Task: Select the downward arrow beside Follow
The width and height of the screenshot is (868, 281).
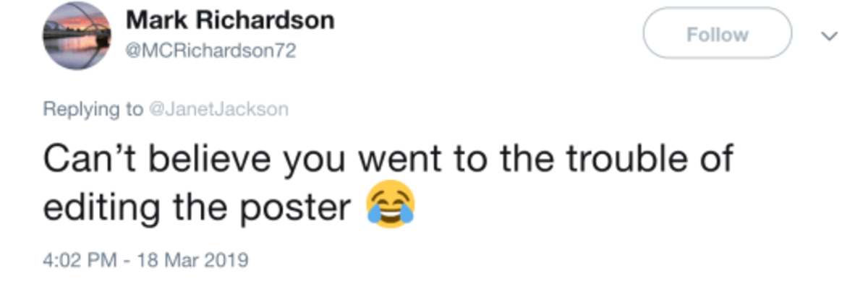Action: click(x=830, y=35)
